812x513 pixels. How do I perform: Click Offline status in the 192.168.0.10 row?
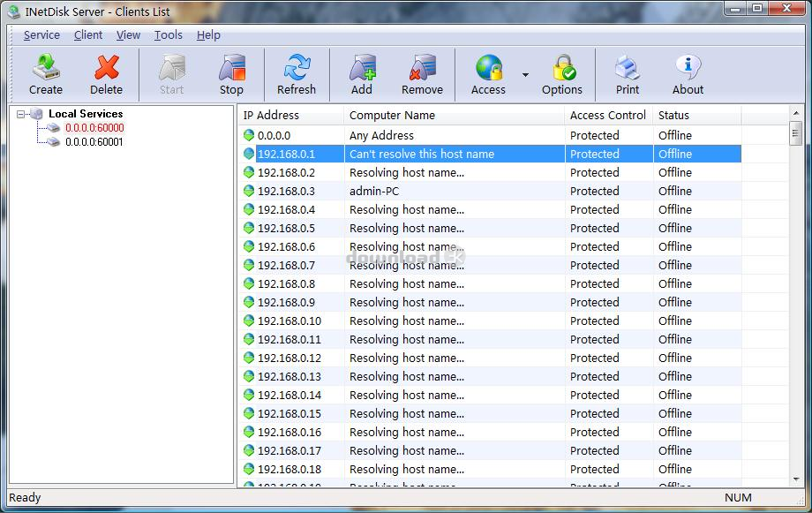[675, 321]
